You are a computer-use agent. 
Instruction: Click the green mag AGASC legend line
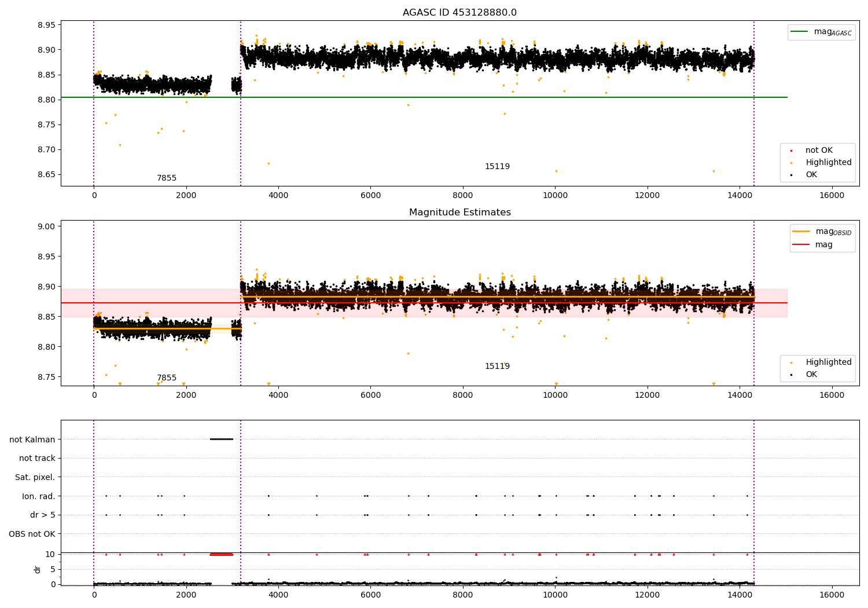[x=799, y=32]
